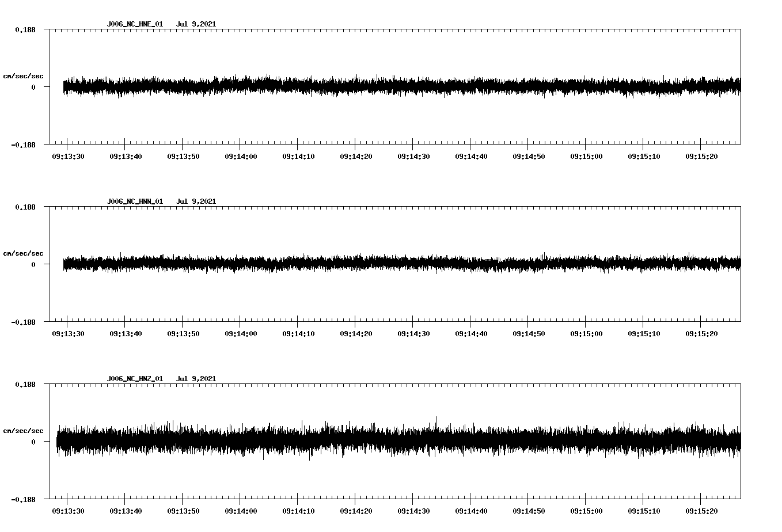The width and height of the screenshot is (782, 532).
Task: Click the 09:14:20 time label on HNZ axis
Action: click(x=356, y=511)
